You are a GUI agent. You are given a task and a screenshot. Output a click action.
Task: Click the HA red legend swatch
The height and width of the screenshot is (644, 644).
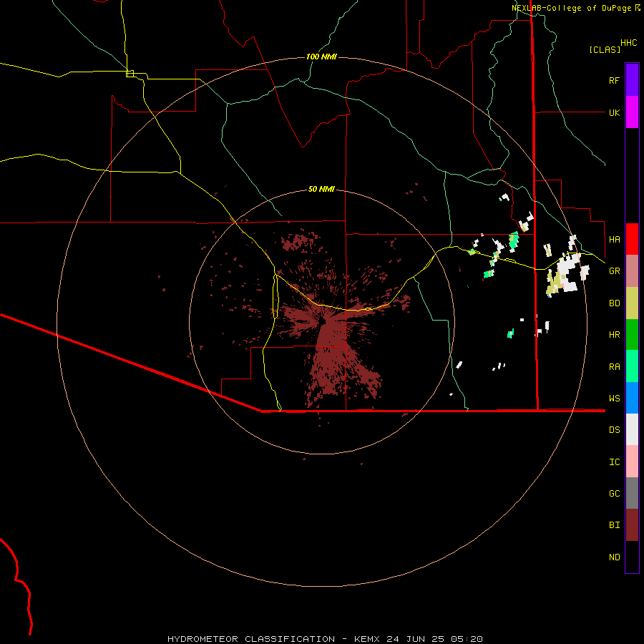[x=632, y=239]
